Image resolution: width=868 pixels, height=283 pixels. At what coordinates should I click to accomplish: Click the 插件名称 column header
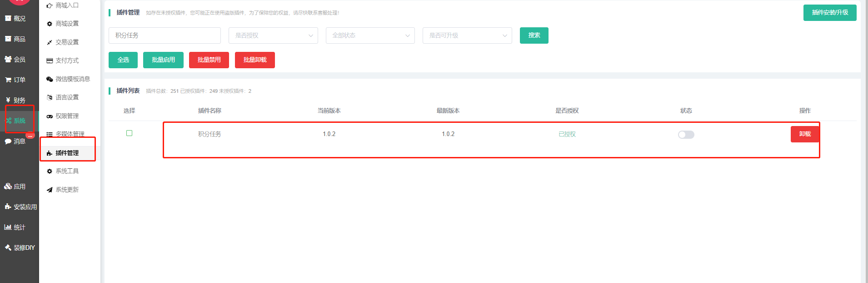[x=210, y=111]
